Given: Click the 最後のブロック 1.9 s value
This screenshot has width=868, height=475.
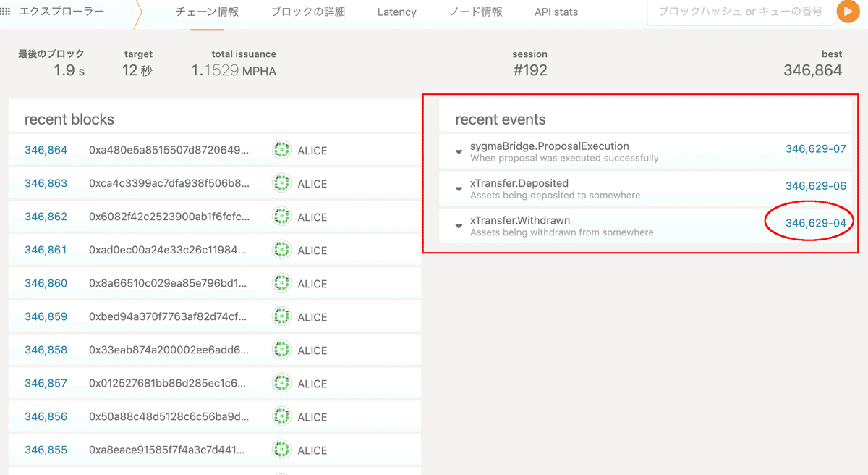Looking at the screenshot, I should pyautogui.click(x=69, y=70).
